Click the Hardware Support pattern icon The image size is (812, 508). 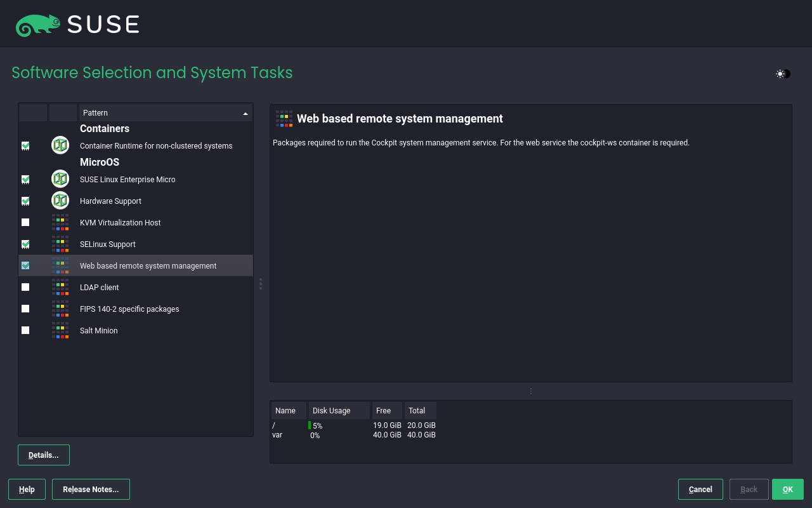pyautogui.click(x=60, y=201)
